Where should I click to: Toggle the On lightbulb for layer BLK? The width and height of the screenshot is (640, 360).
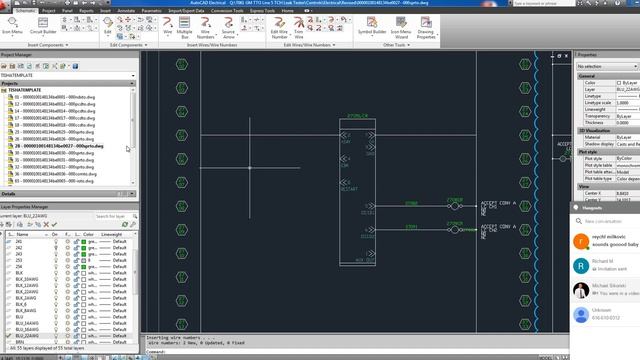(x=56, y=273)
